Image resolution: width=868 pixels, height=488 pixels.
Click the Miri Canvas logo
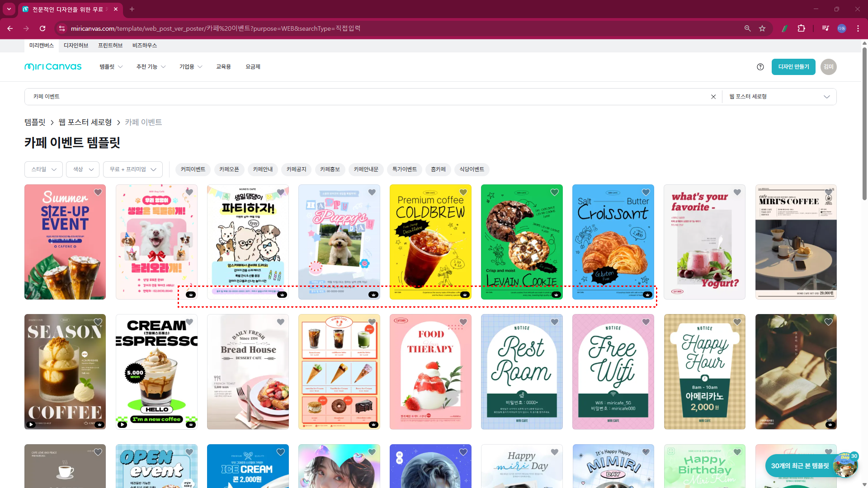[53, 67]
